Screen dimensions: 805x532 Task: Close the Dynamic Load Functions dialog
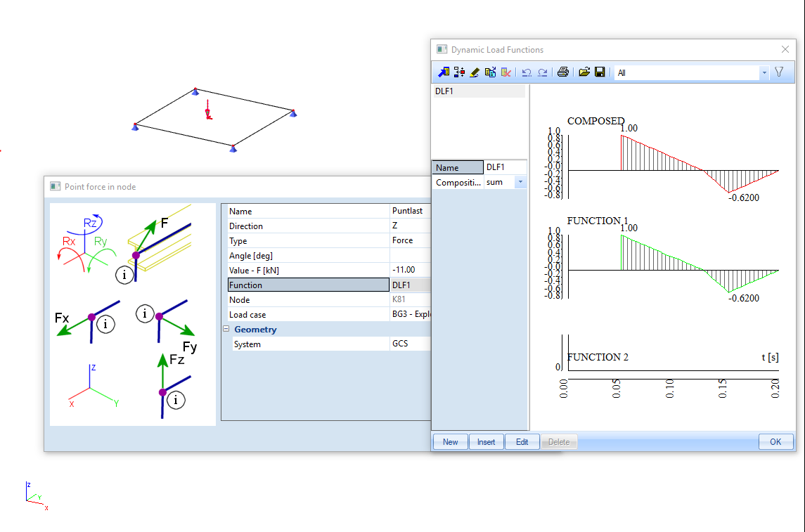pos(785,49)
